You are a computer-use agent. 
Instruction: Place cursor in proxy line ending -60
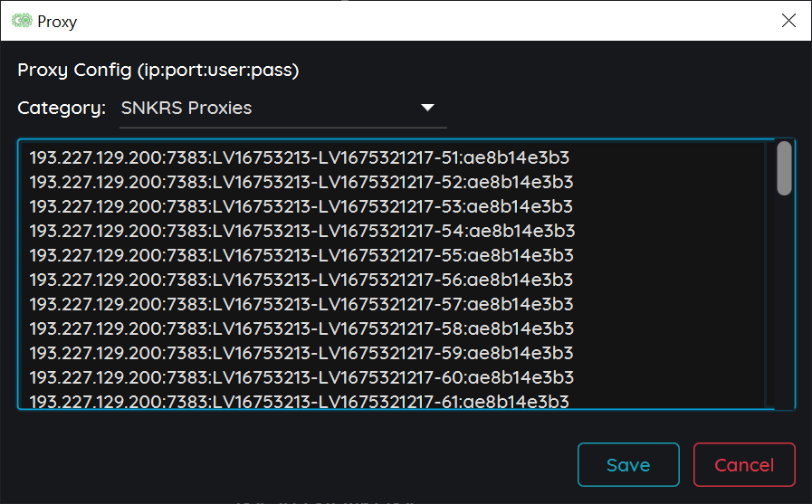(x=302, y=377)
